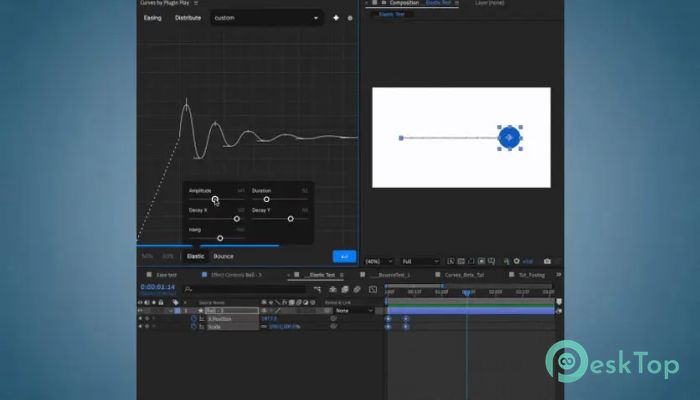Open grid and guide options icon

492,261
